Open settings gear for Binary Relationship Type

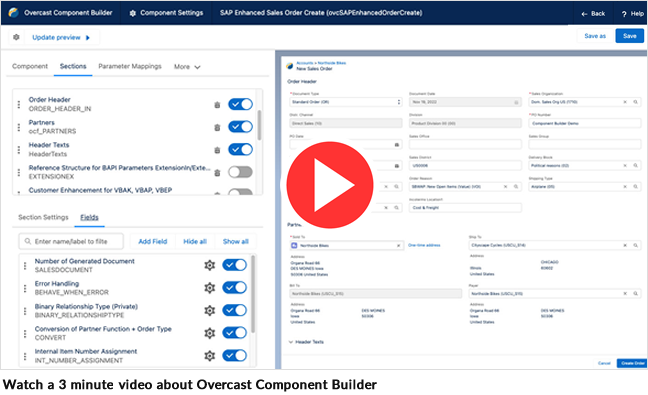tap(210, 310)
